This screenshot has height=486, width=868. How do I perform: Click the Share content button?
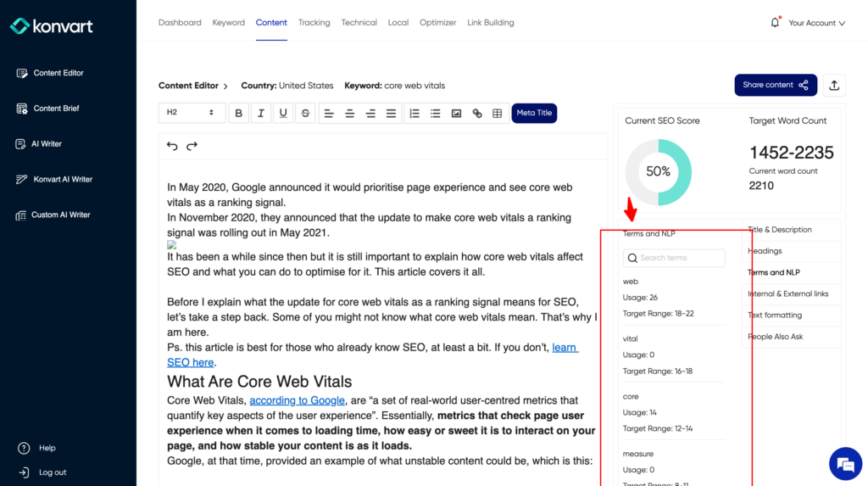(x=775, y=85)
